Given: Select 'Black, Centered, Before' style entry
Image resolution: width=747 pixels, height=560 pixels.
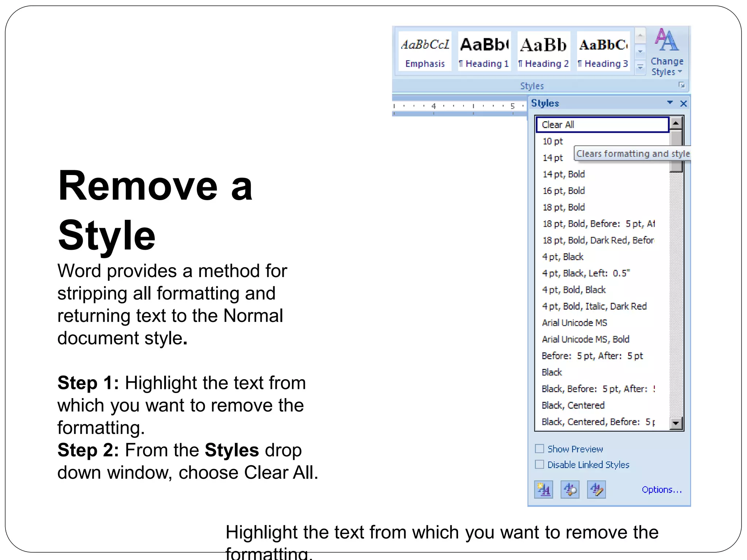Looking at the screenshot, I should pos(603,422).
